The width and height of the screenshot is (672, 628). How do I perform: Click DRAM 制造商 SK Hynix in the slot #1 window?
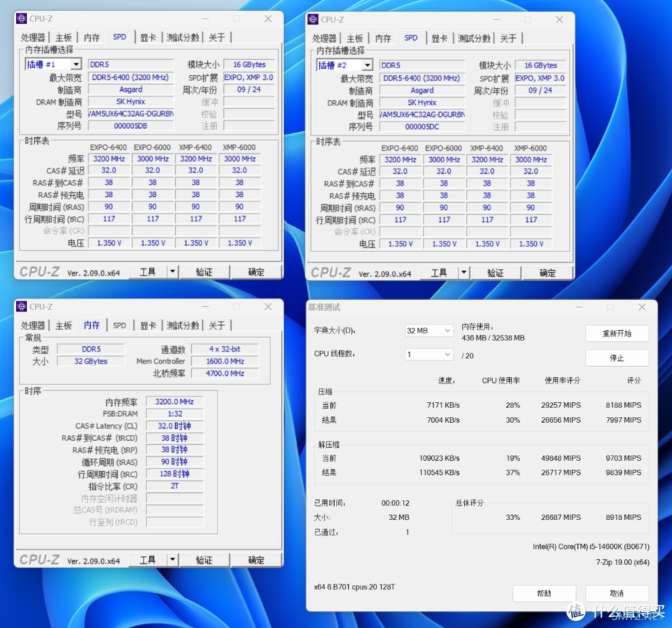pyautogui.click(x=131, y=101)
